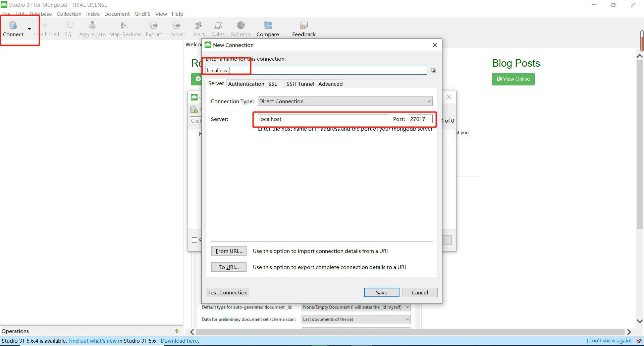Click new connection icon in Connection Manager

pyautogui.click(x=194, y=109)
